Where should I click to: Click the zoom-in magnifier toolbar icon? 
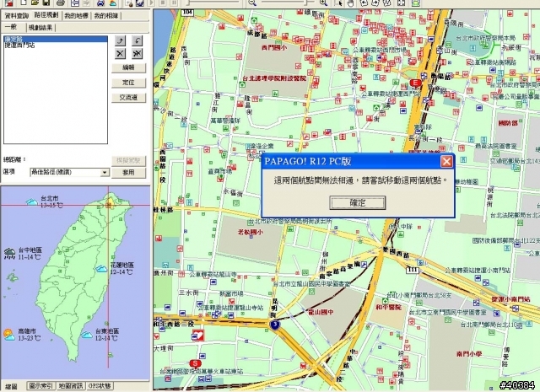pyautogui.click(x=323, y=3)
